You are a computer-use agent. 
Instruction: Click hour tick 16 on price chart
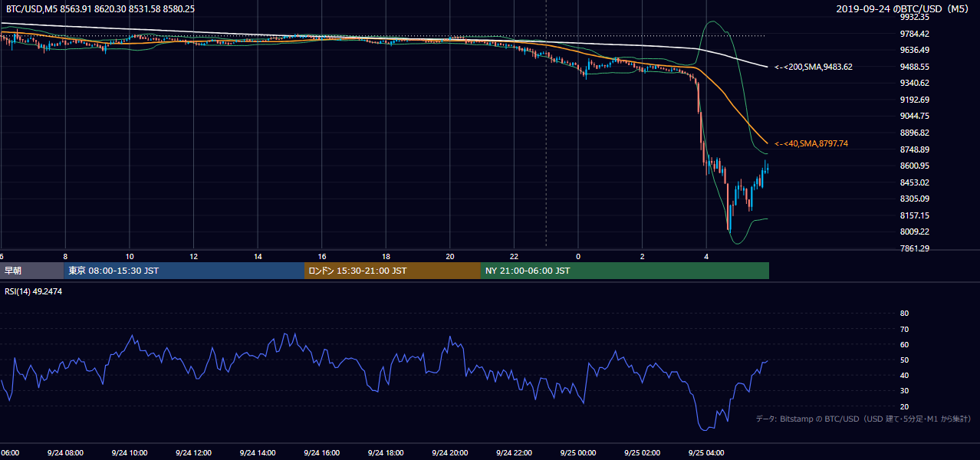322,256
